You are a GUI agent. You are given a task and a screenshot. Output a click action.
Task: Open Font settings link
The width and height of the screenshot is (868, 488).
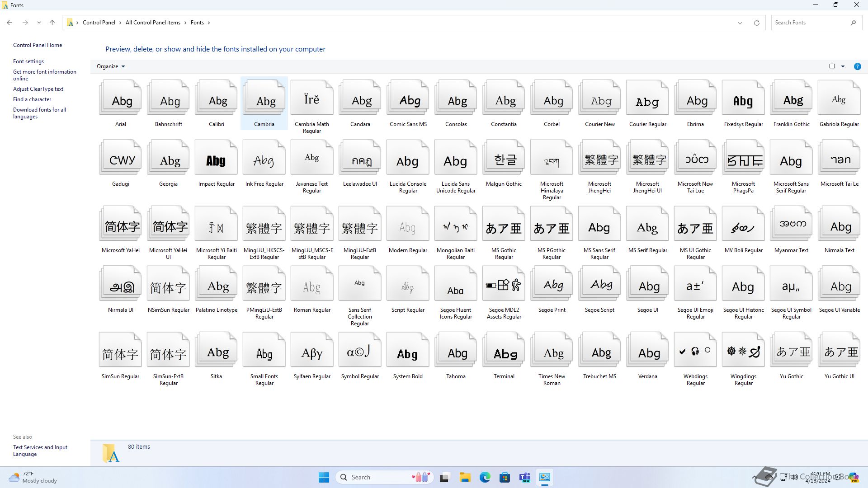coord(28,61)
